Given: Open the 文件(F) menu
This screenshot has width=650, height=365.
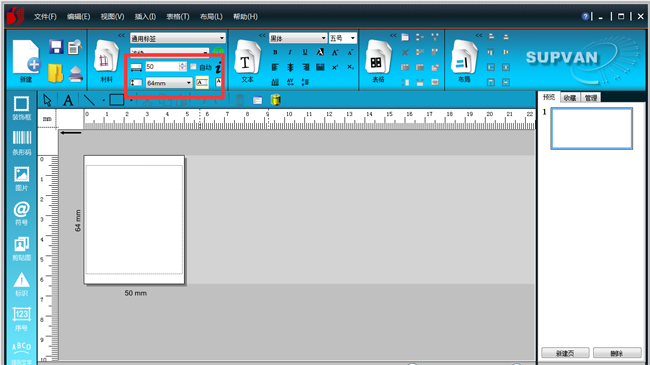Looking at the screenshot, I should point(45,17).
